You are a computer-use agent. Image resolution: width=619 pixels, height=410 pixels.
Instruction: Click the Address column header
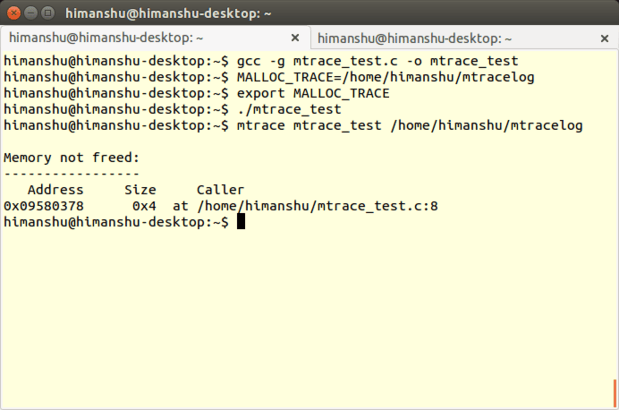pos(56,190)
